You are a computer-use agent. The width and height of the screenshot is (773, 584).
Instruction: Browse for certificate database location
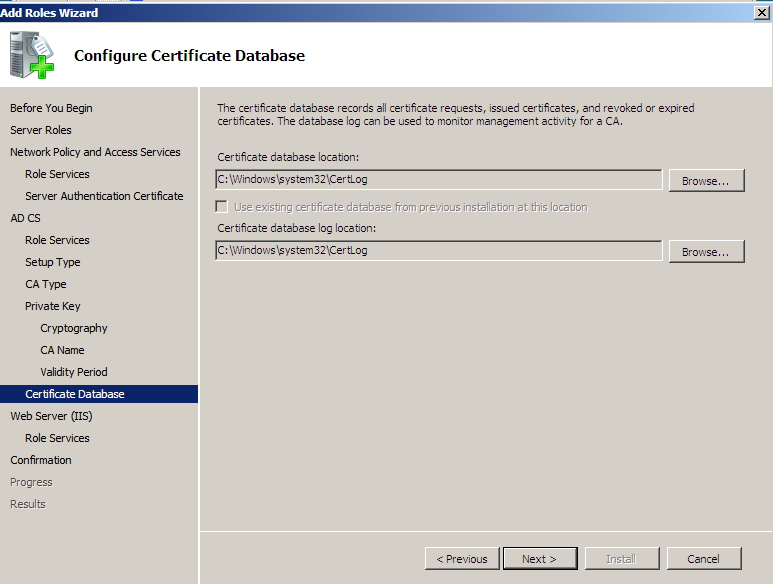click(706, 181)
